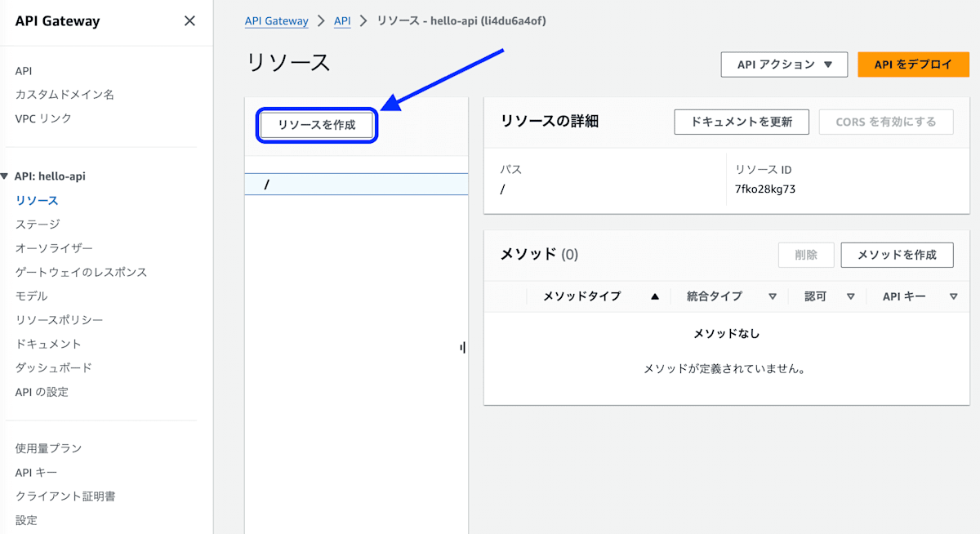Click the メソッドを作成 button
Viewport: 980px width, 534px height.
coord(897,255)
